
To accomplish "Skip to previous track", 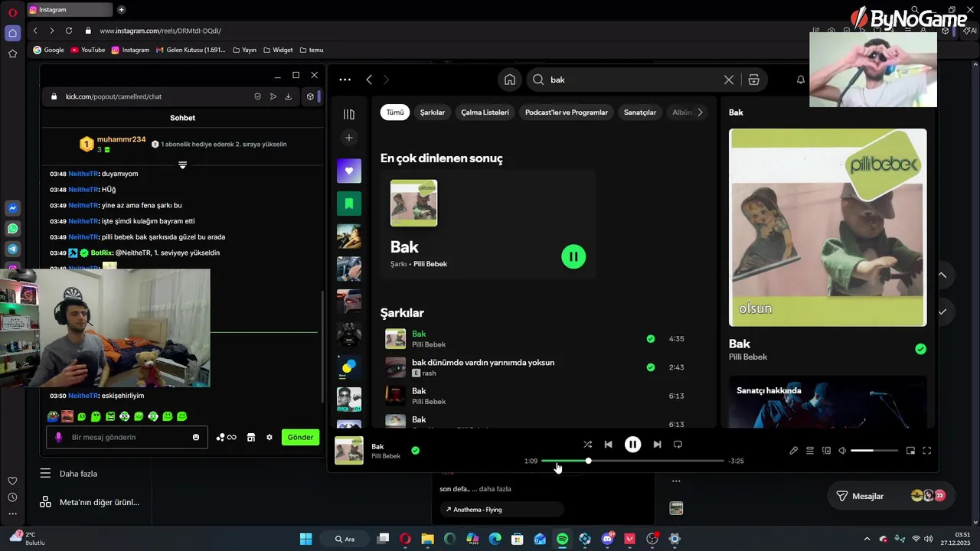I will coord(608,445).
